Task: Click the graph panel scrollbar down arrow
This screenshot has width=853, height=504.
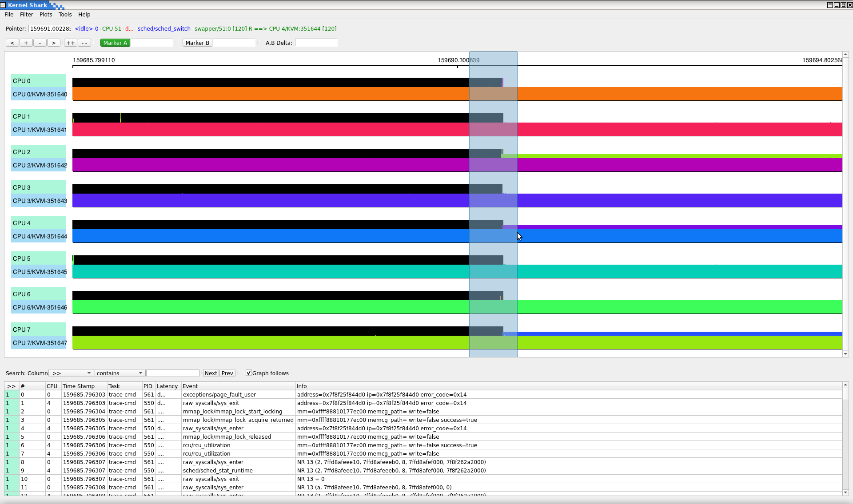Action: pos(846,353)
